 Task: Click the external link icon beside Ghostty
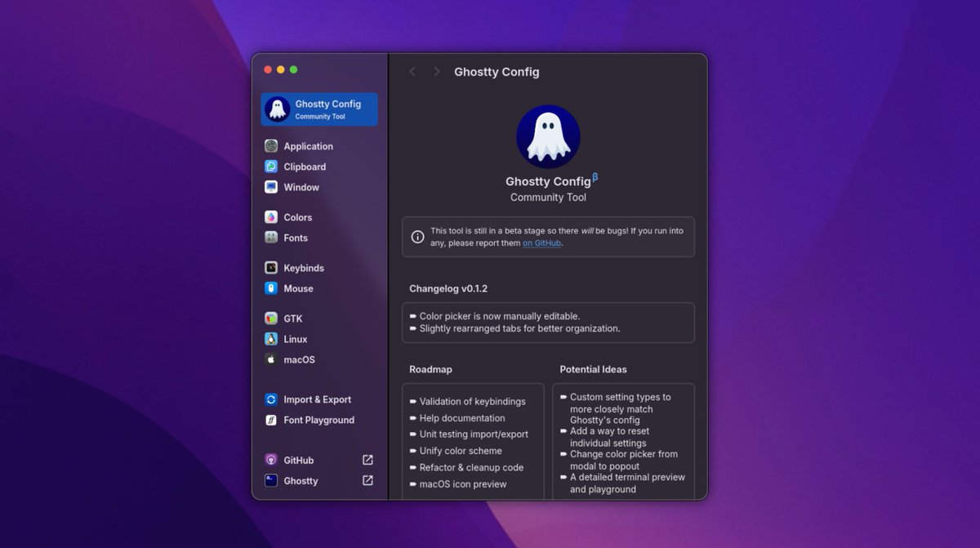click(367, 480)
